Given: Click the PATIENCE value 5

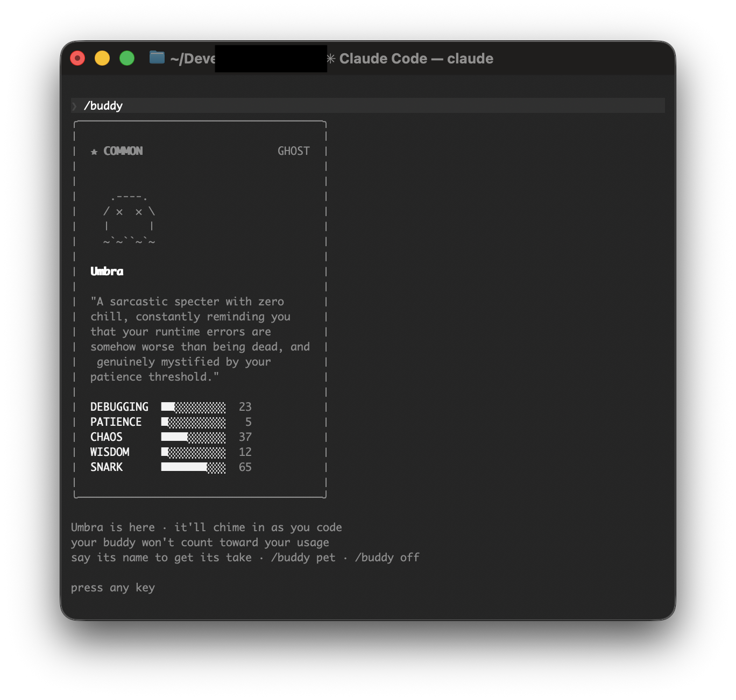Looking at the screenshot, I should [x=249, y=422].
